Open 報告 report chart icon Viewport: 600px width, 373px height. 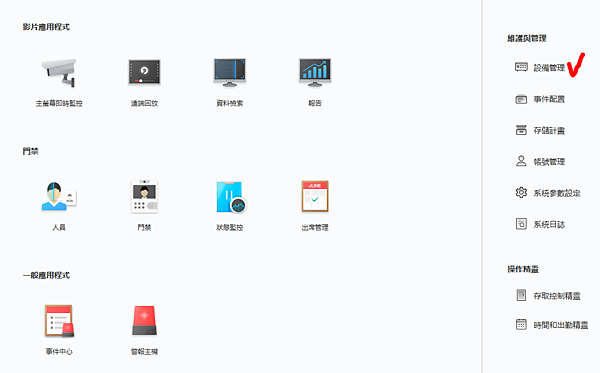[315, 72]
